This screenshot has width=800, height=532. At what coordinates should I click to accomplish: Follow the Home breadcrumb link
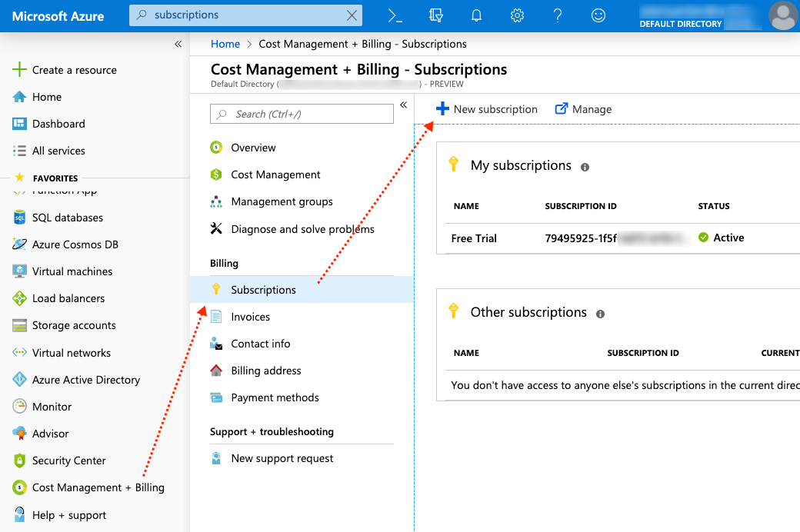pos(225,44)
